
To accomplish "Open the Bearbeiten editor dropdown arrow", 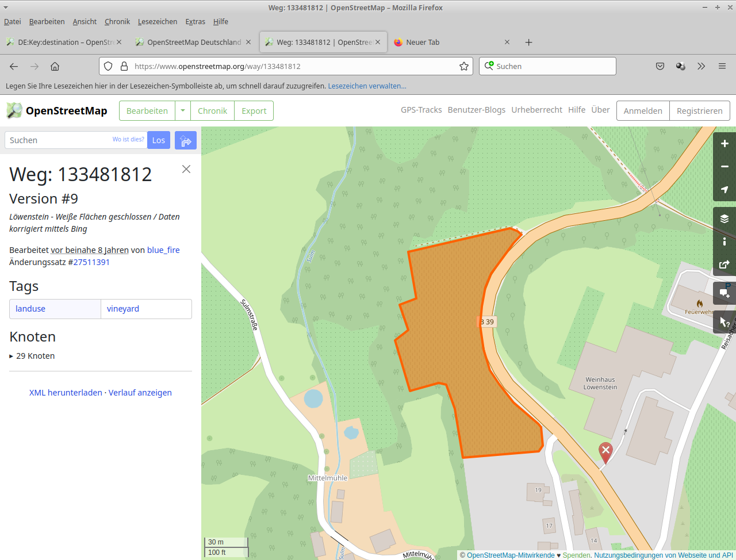I will [183, 110].
